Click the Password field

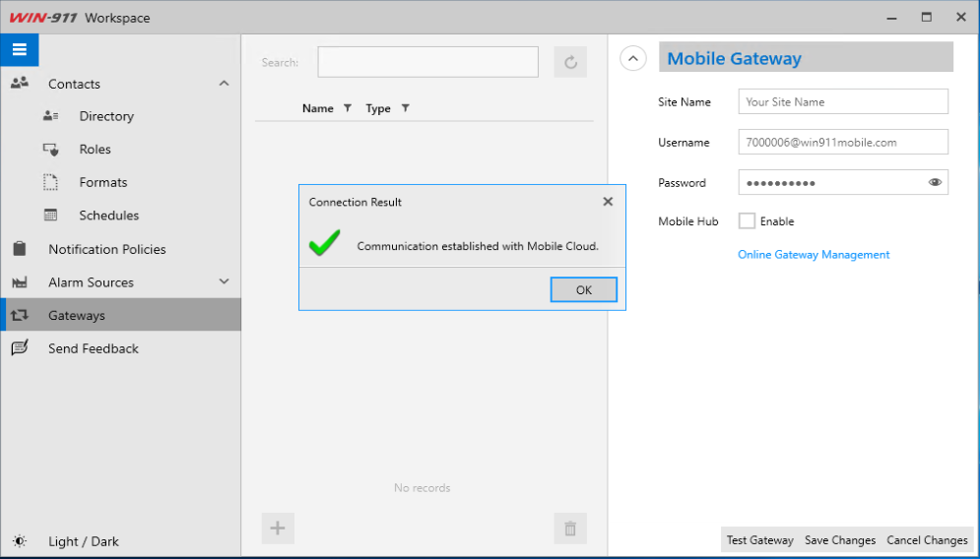tap(843, 182)
